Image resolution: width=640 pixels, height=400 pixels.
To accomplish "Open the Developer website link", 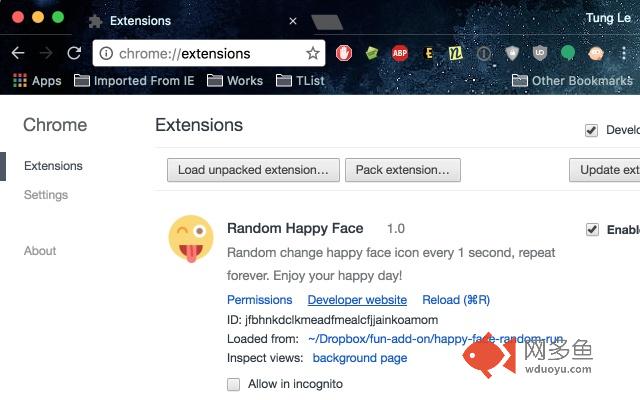I will (x=357, y=300).
